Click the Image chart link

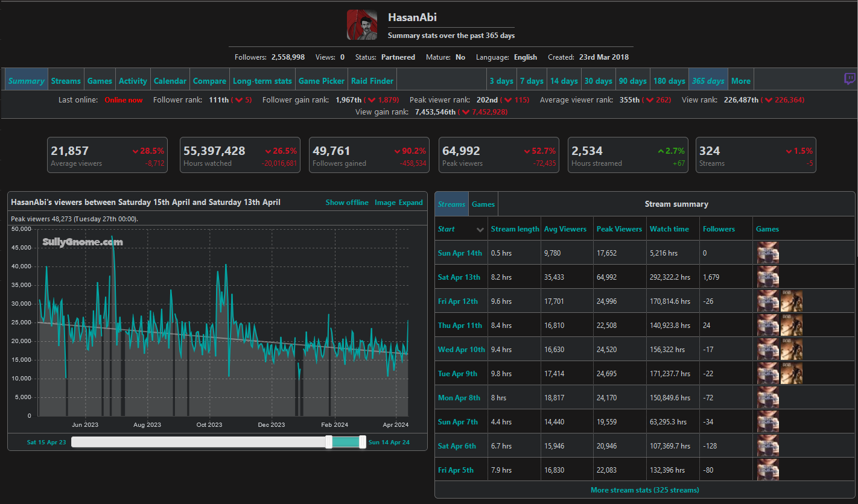coord(385,203)
